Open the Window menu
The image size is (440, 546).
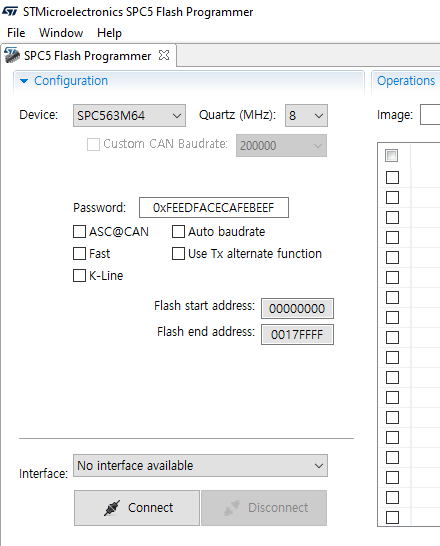tap(61, 33)
